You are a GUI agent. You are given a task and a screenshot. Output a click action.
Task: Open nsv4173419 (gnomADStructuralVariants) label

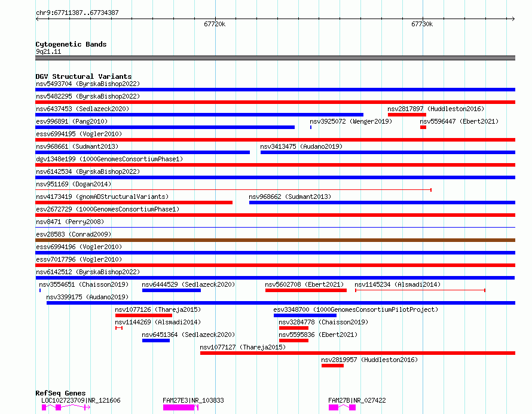tap(102, 197)
